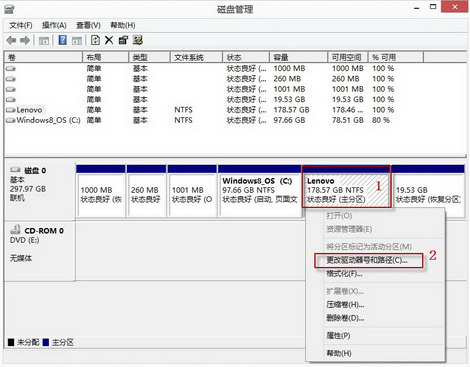Image resolution: width=470 pixels, height=367 pixels.
Task: Choose 属性(P) in context menu
Action: point(338,336)
